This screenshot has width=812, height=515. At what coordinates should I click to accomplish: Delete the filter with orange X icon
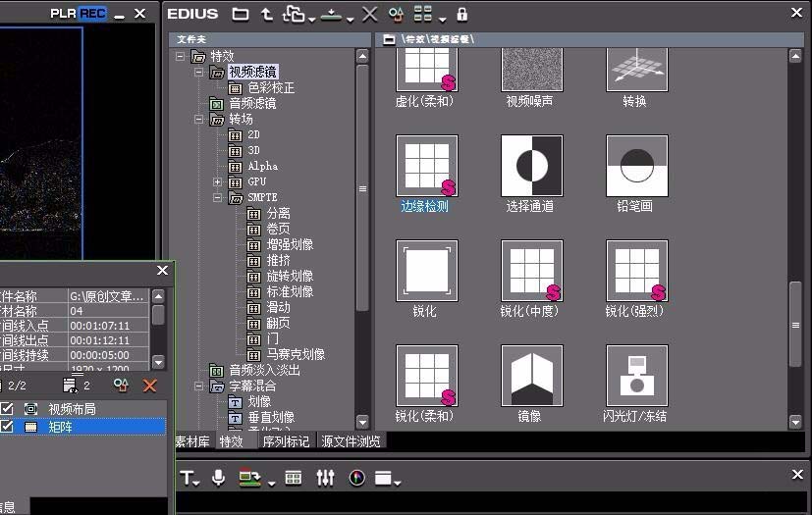pyautogui.click(x=149, y=386)
